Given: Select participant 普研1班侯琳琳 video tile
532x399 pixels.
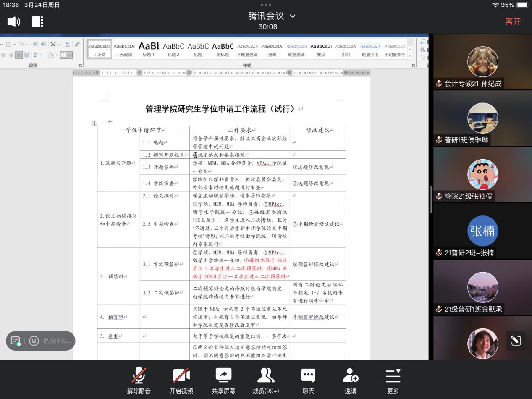Looking at the screenshot, I should pos(482,118).
